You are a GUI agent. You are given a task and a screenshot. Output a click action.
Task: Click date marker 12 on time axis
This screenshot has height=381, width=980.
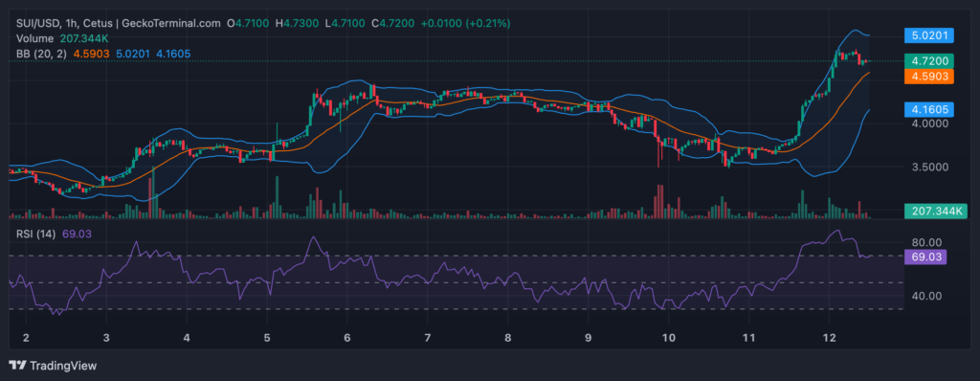[x=830, y=338]
